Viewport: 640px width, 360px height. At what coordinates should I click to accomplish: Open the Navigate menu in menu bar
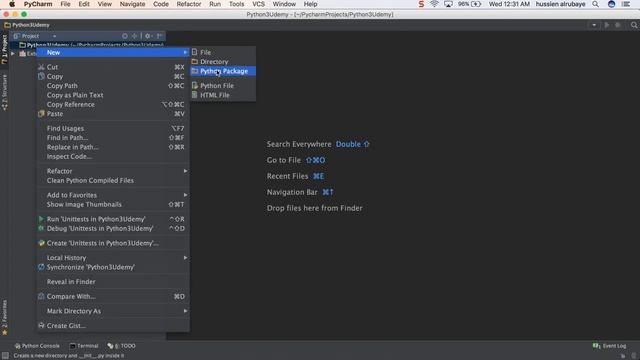[132, 4]
